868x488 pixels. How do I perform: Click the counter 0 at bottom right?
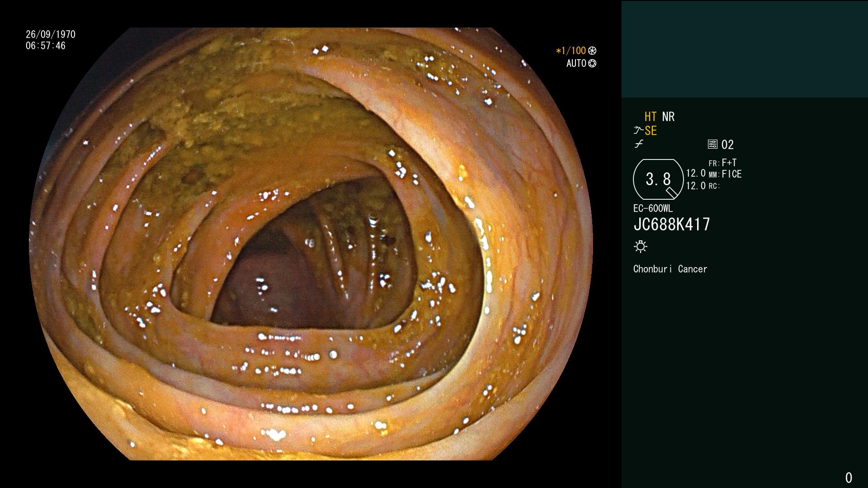pos(849,478)
